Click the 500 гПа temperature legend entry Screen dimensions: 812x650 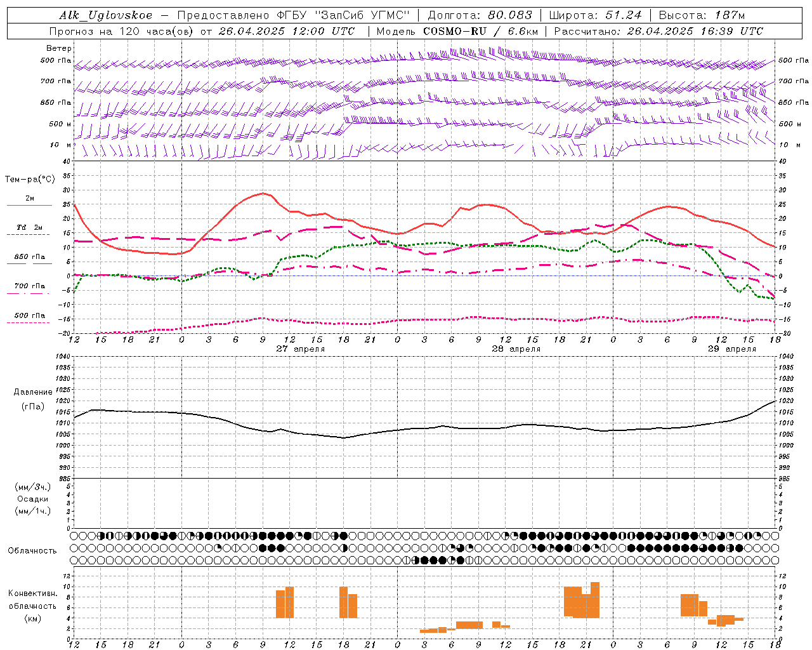[30, 315]
